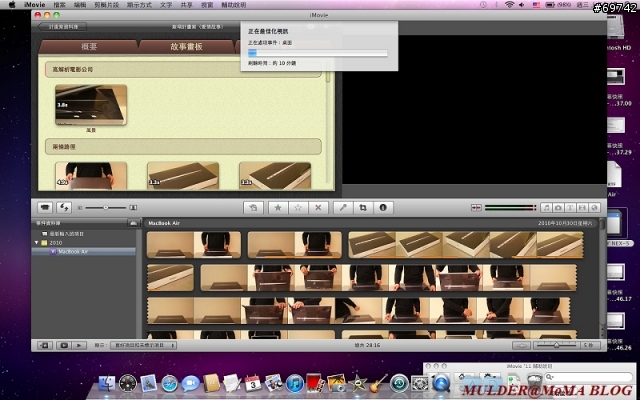Reject selection with red X
Viewport: 640px width, 400px height.
318,207
